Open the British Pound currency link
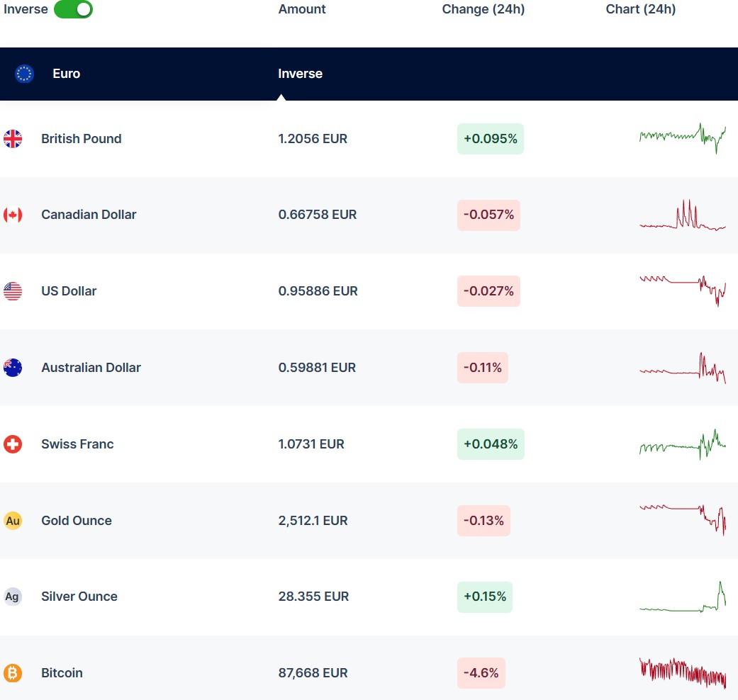Screen dimensions: 738x700 tap(81, 139)
